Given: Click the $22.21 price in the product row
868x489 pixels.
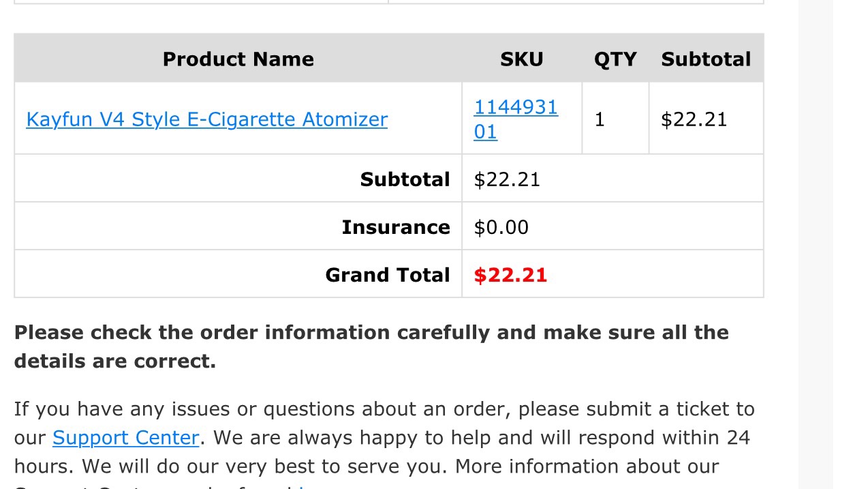Looking at the screenshot, I should coord(694,119).
